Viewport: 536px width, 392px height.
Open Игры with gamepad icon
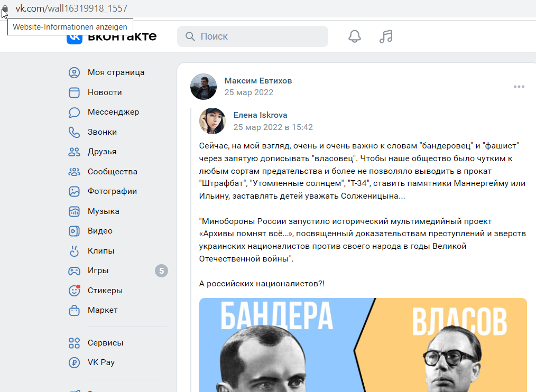pyautogui.click(x=74, y=270)
